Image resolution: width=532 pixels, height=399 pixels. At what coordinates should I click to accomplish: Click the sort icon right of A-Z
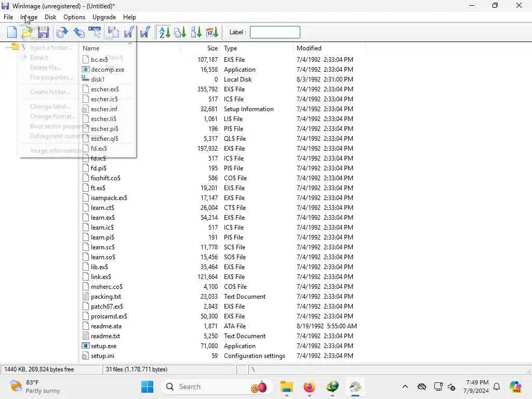pyautogui.click(x=180, y=32)
